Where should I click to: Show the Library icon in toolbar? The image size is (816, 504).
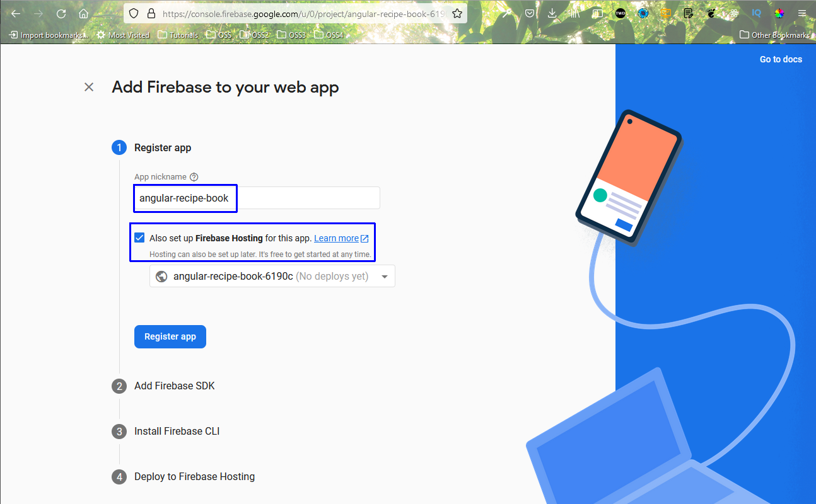574,13
